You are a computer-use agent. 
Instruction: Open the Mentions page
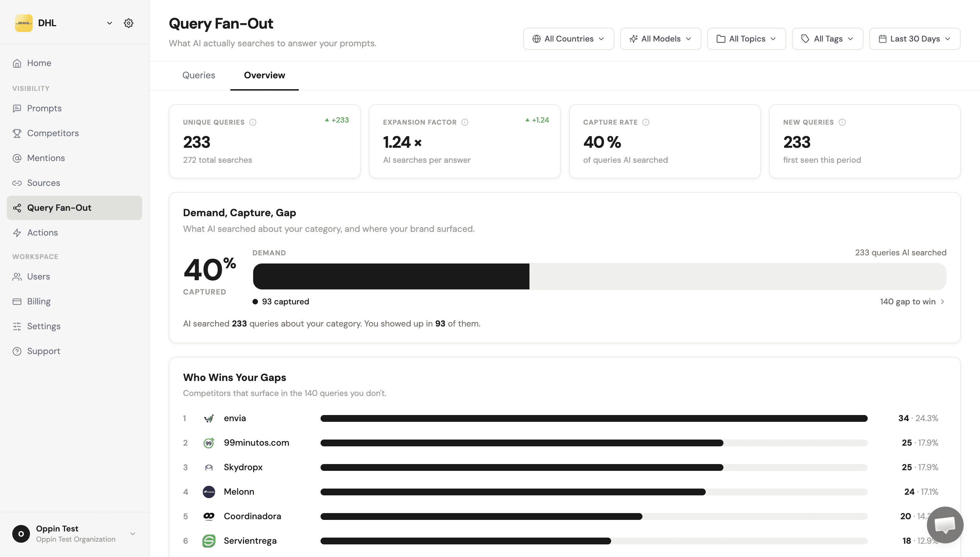pos(75,158)
